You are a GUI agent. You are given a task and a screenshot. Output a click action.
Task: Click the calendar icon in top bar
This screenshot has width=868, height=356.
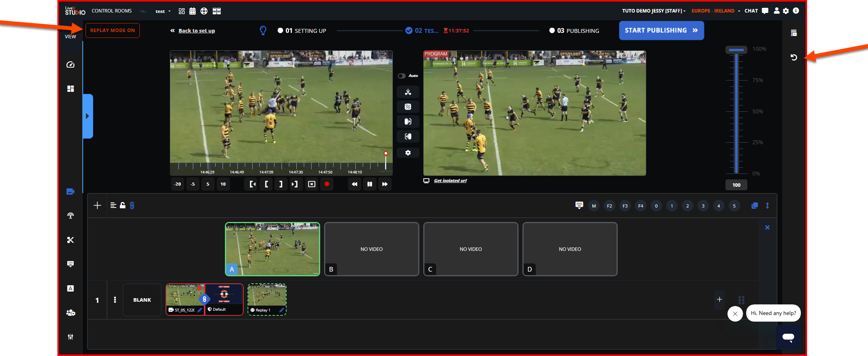[x=192, y=11]
